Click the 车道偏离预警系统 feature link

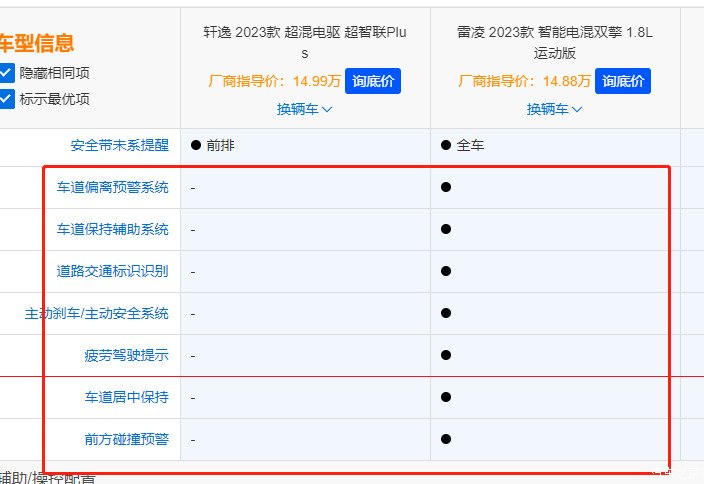click(x=112, y=187)
